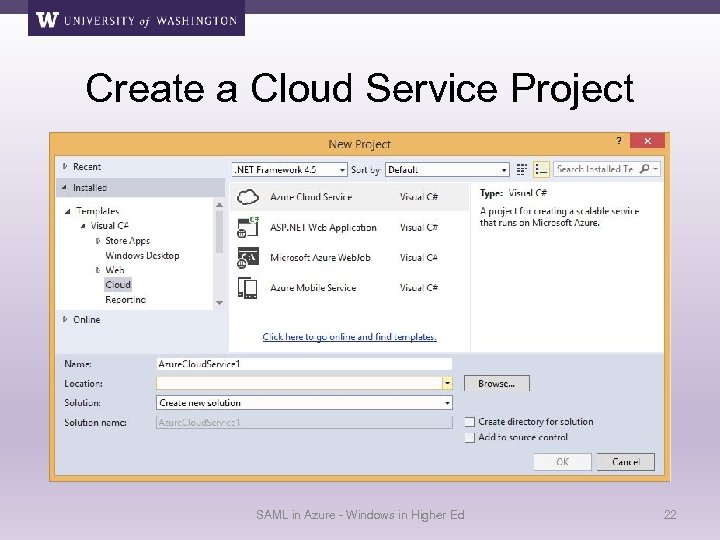Click the templates tree scrollbar thumb

[x=219, y=232]
